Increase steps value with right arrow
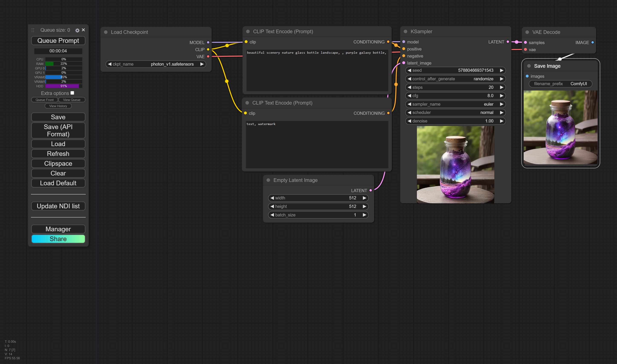 pyautogui.click(x=502, y=87)
